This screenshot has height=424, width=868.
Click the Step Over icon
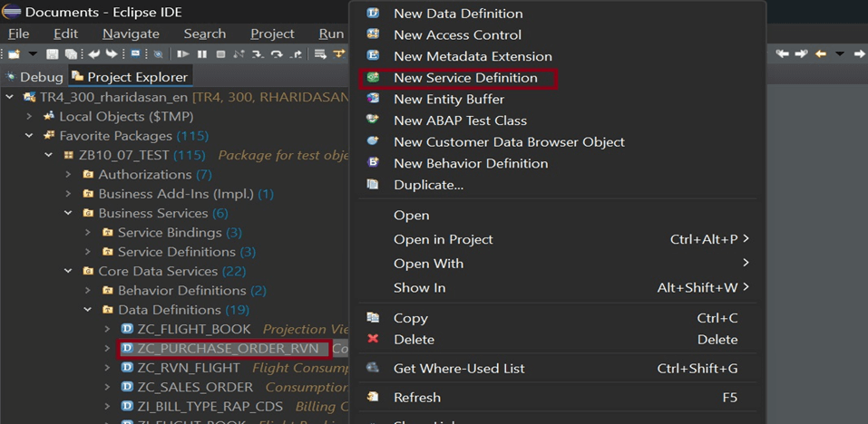[277, 54]
